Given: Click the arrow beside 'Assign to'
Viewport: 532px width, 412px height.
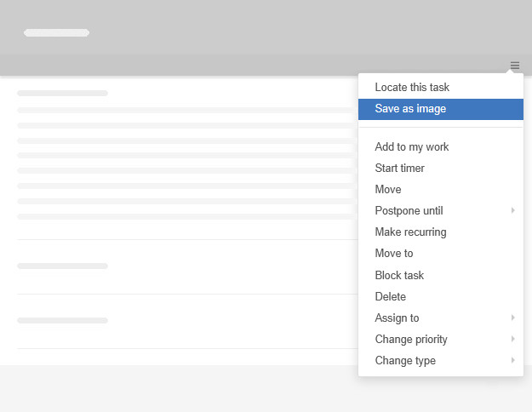Looking at the screenshot, I should (x=513, y=318).
